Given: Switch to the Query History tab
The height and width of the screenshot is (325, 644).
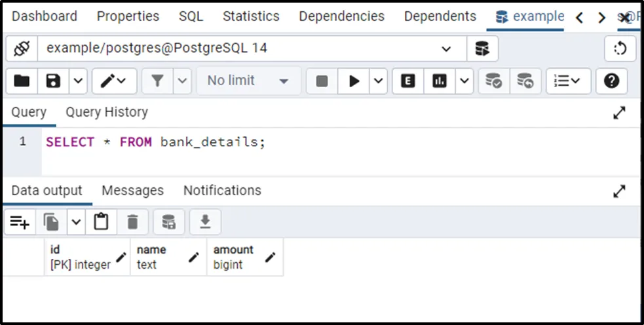Looking at the screenshot, I should point(106,112).
